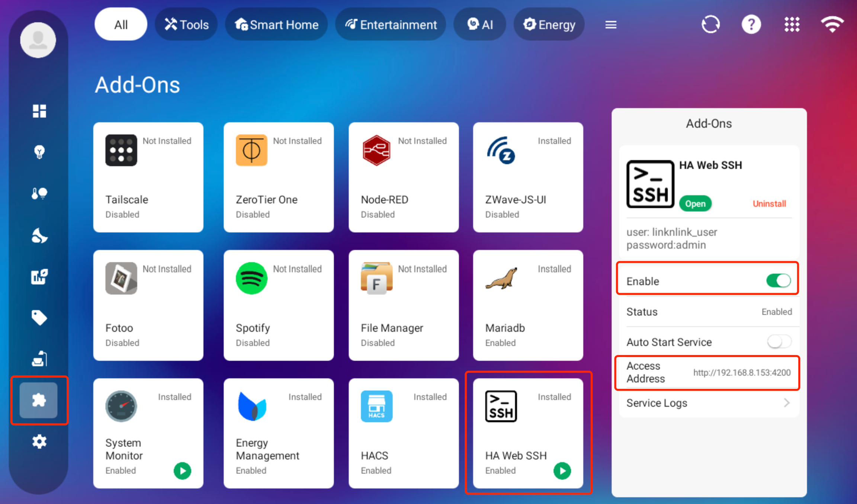Click the Wi-Fi status icon
Image resolution: width=857 pixels, height=504 pixels.
[x=832, y=25]
